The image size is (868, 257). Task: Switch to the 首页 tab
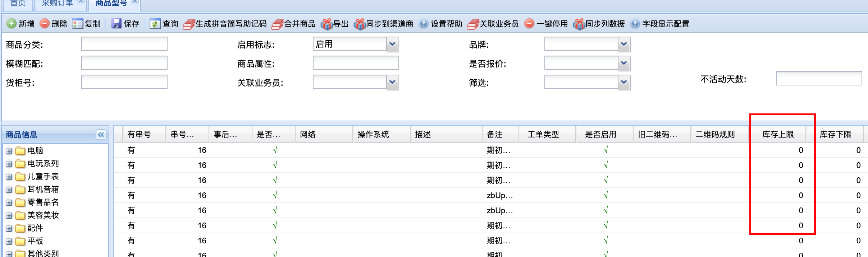pos(18,4)
